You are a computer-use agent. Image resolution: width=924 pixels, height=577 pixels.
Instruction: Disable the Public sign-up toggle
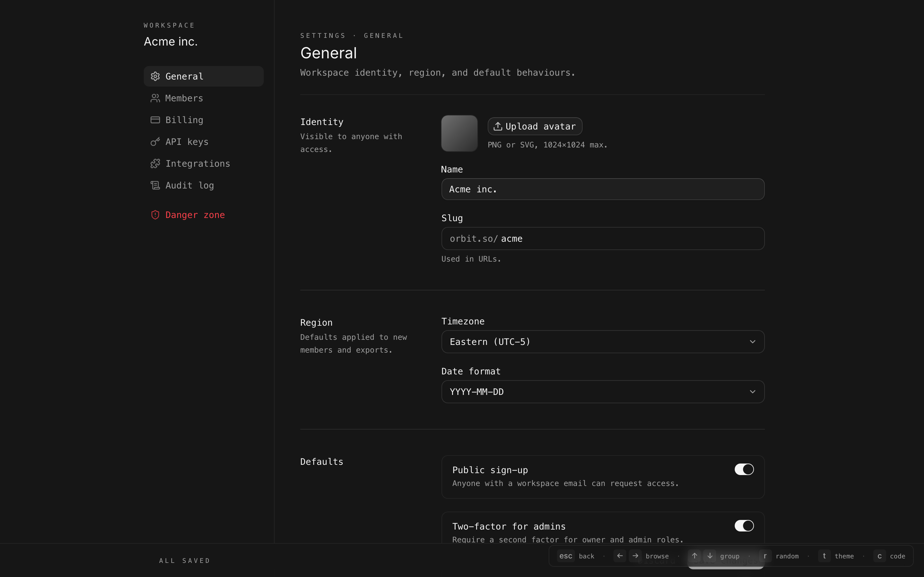[x=744, y=469]
